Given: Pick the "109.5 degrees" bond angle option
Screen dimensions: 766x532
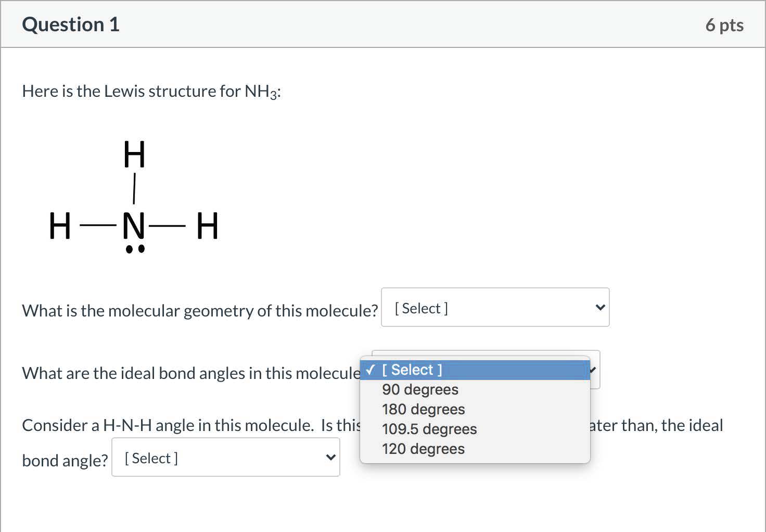Looking at the screenshot, I should [x=429, y=429].
